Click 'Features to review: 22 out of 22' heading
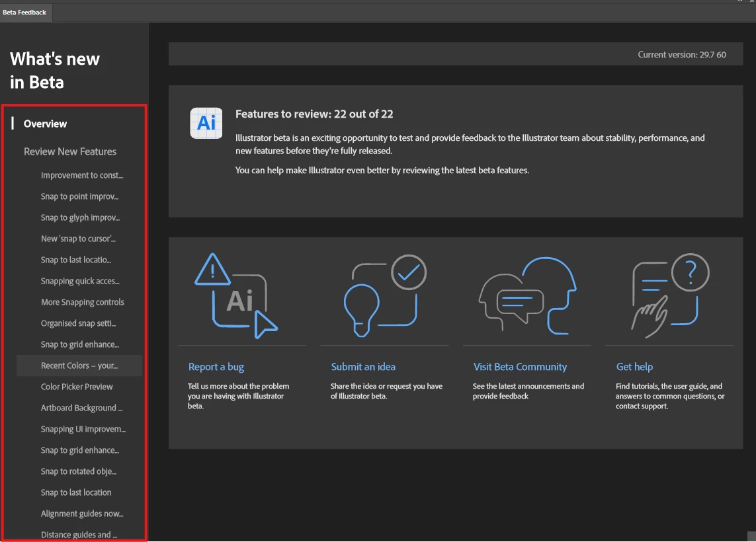The height and width of the screenshot is (542, 756). pos(314,114)
